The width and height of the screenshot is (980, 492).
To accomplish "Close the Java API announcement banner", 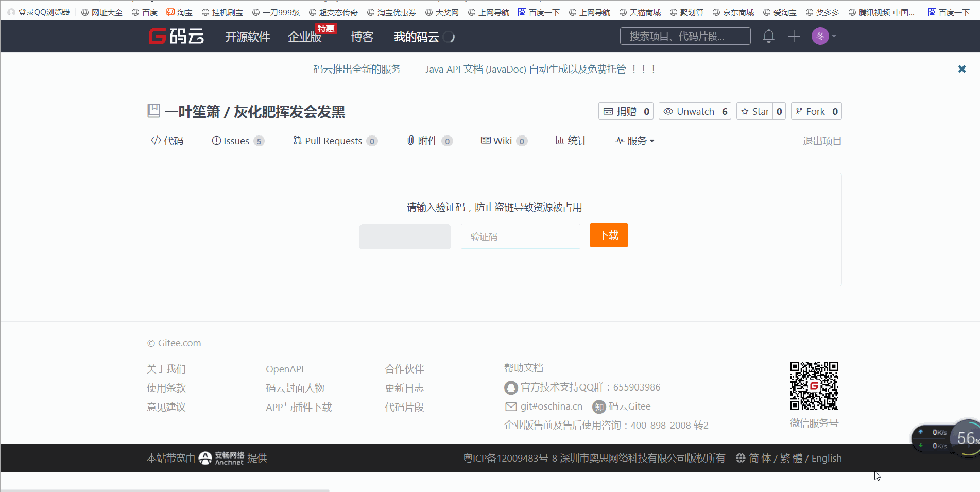I will [961, 69].
